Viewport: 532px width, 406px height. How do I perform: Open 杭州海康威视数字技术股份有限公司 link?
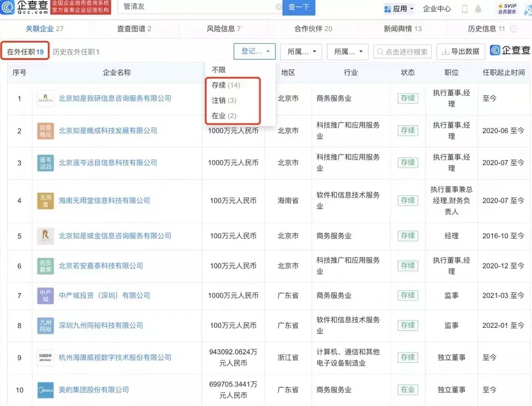point(115,357)
